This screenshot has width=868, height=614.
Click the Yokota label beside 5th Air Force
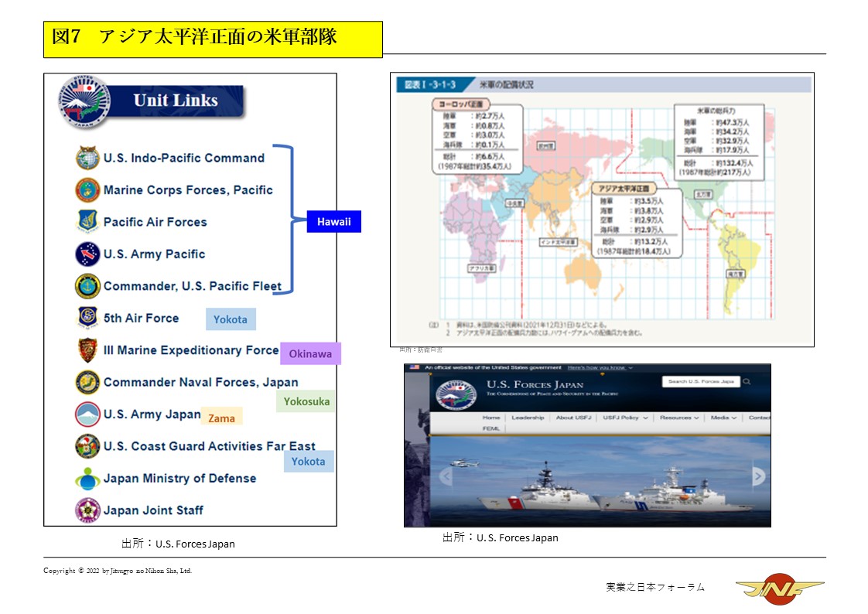coord(231,319)
